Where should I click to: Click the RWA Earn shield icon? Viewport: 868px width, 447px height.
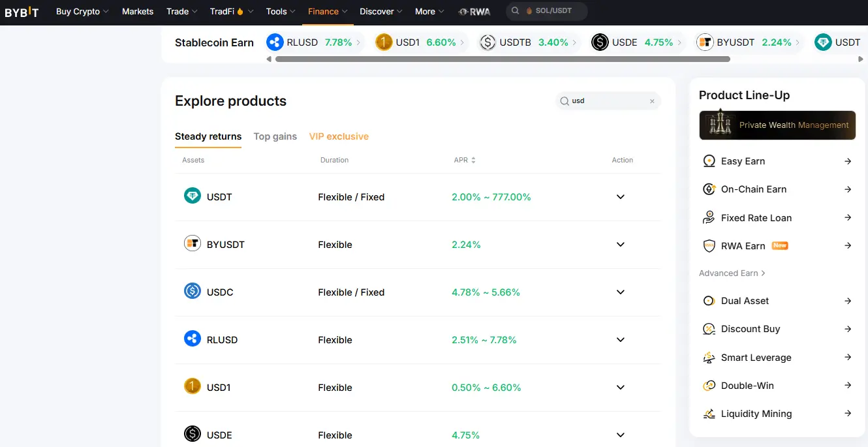tap(709, 246)
